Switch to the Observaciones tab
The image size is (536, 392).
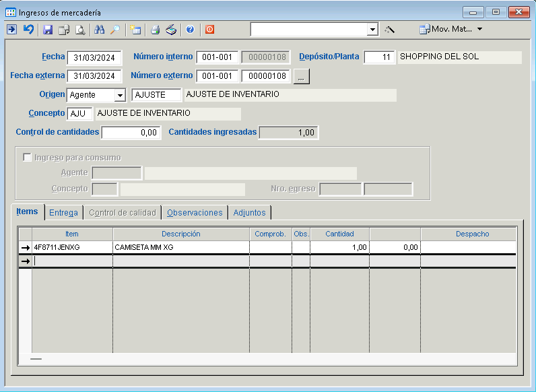coord(195,213)
